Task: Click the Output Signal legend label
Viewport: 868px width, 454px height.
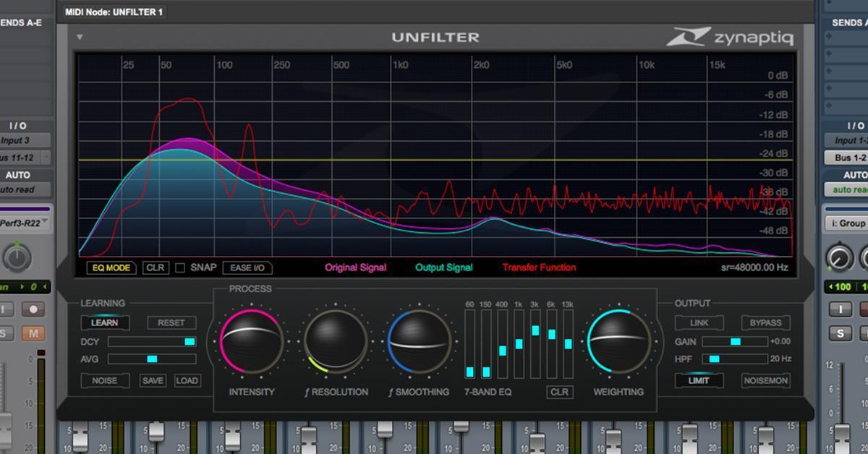Action: [443, 267]
